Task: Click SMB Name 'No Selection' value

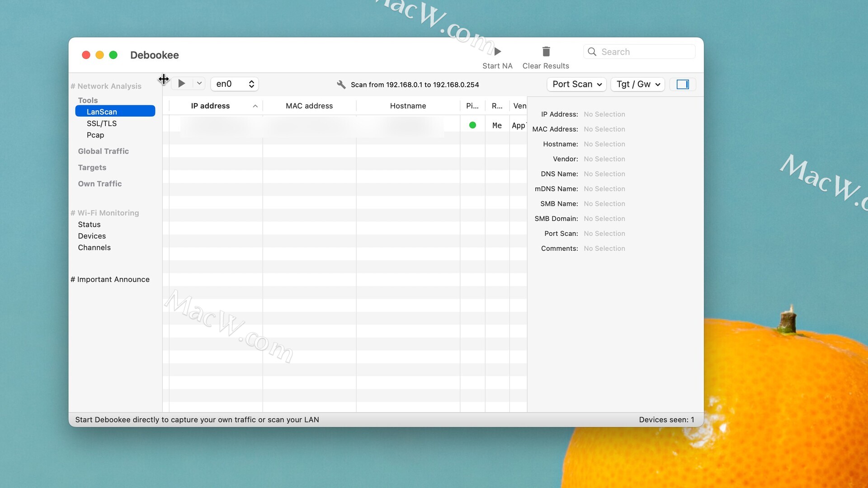Action: tap(604, 204)
